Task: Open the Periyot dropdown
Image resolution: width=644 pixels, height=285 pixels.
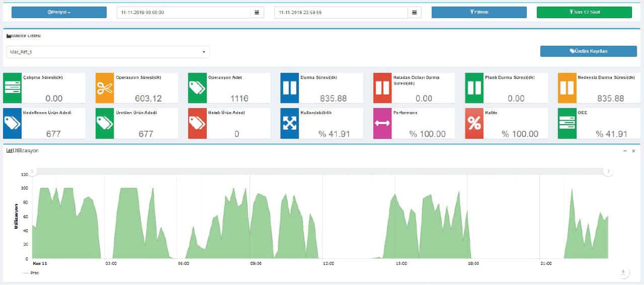Action: point(59,13)
